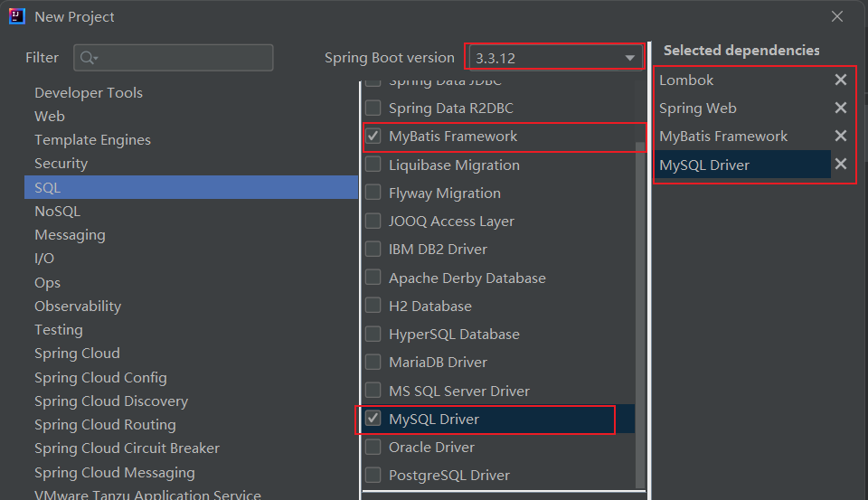The height and width of the screenshot is (500, 868).
Task: Close the New Project dialog
Action: [x=837, y=16]
